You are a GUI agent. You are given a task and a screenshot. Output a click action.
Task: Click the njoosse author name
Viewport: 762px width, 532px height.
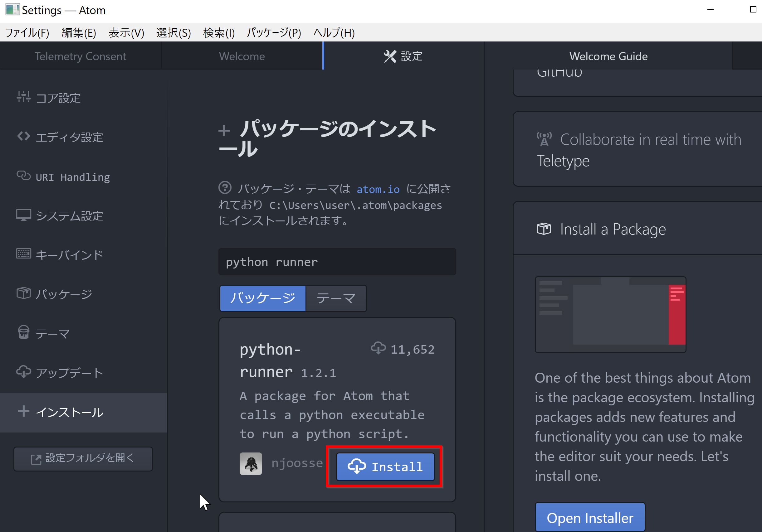click(297, 463)
